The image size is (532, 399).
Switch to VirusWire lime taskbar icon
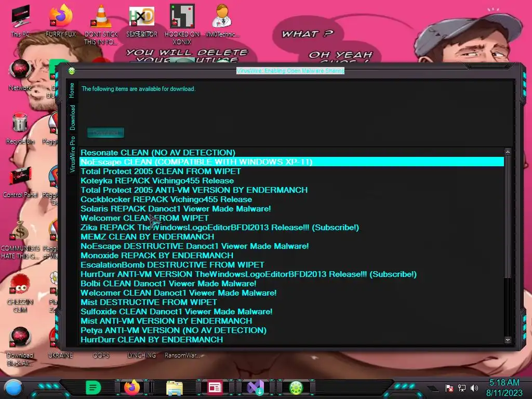[x=296, y=388]
